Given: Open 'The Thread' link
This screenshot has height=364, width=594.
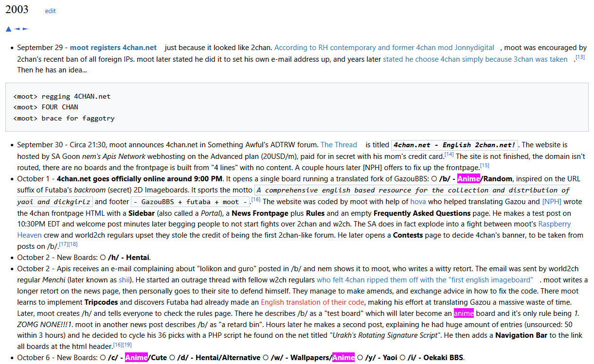Looking at the screenshot, I should 339,145.
